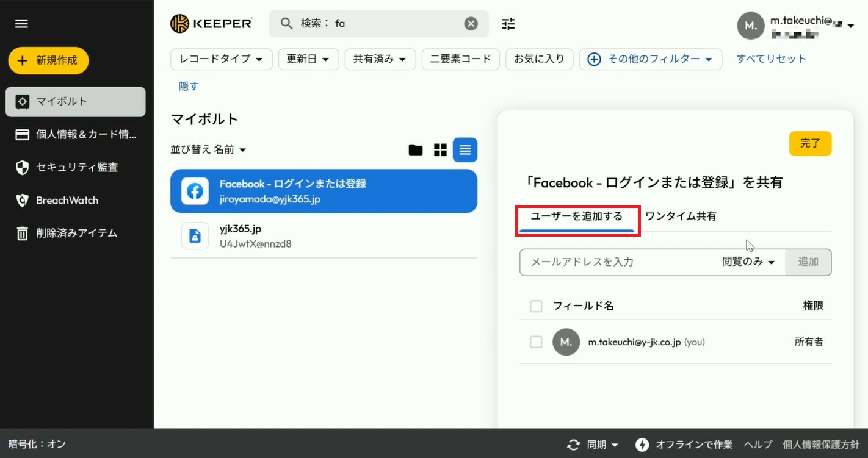Check the checkbox next to m.takeuchi's row

pyautogui.click(x=536, y=342)
